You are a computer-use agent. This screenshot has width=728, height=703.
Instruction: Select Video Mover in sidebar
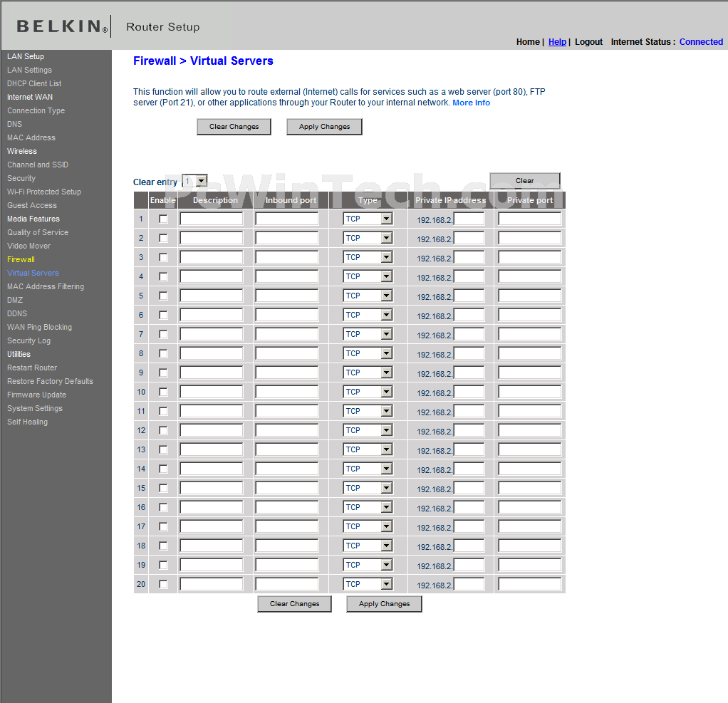[x=28, y=246]
